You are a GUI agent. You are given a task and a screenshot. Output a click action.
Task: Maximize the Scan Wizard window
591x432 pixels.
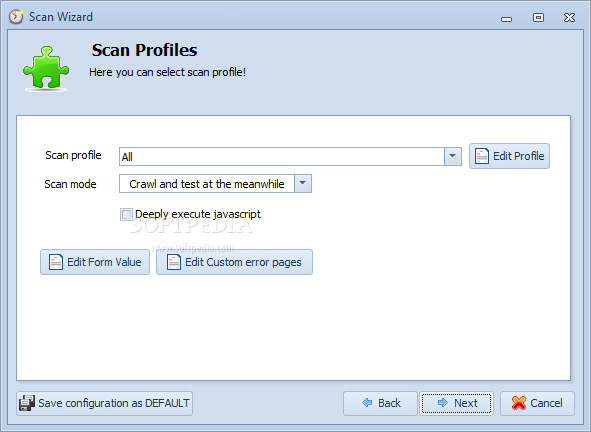tap(538, 18)
